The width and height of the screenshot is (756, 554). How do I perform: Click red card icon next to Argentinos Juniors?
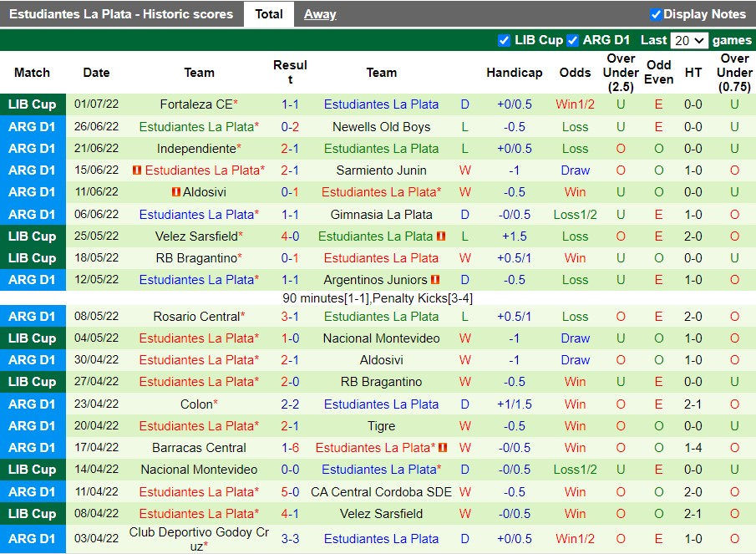tap(435, 280)
